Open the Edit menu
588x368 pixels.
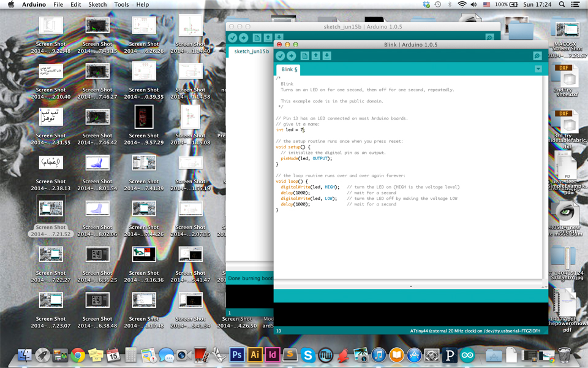click(76, 4)
